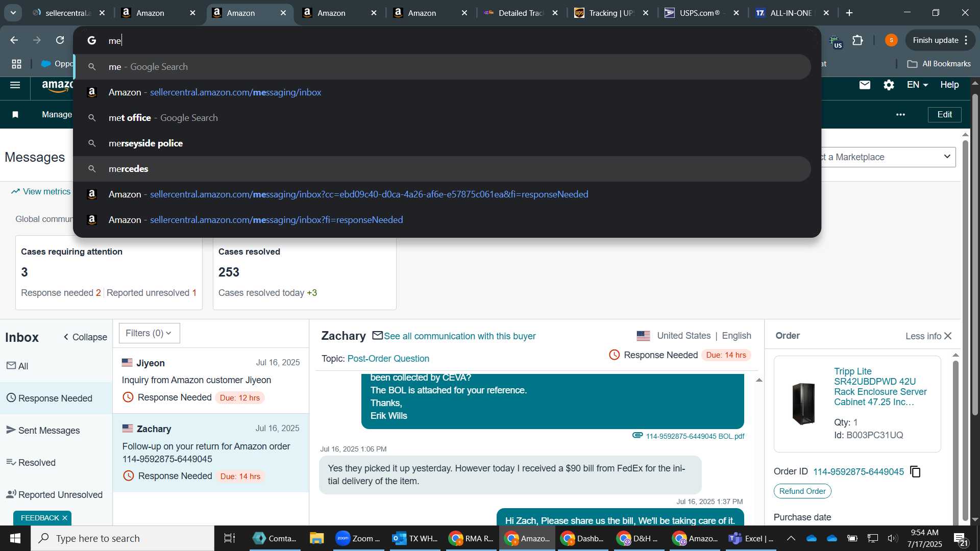Open the Help link

click(x=949, y=85)
